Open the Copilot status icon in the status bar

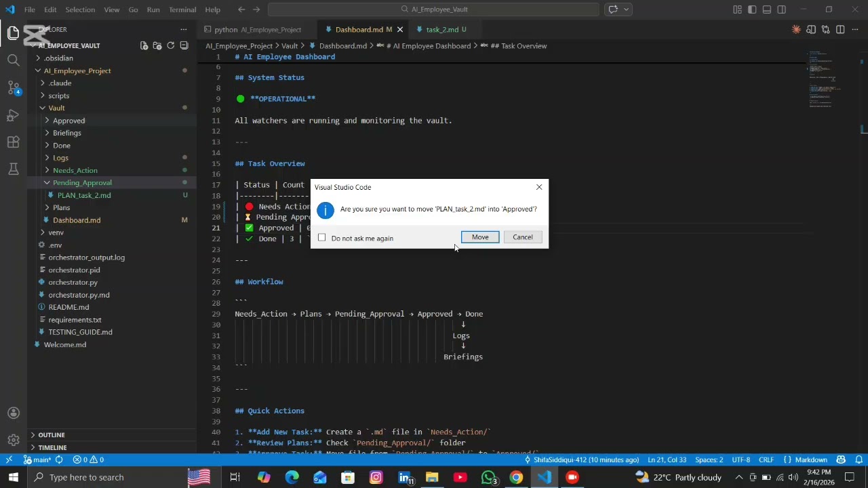point(841,460)
